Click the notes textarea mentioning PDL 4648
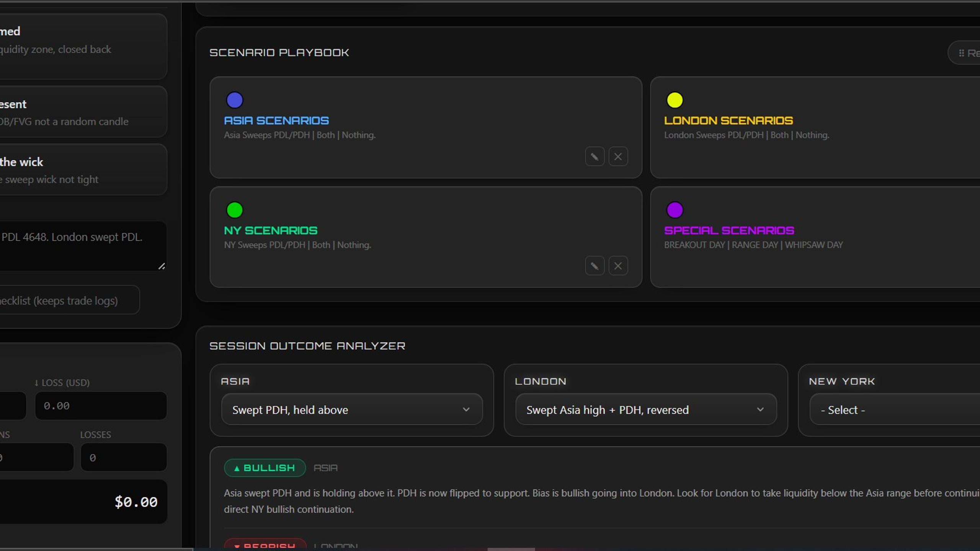Viewport: 980px width, 551px height. [x=83, y=246]
